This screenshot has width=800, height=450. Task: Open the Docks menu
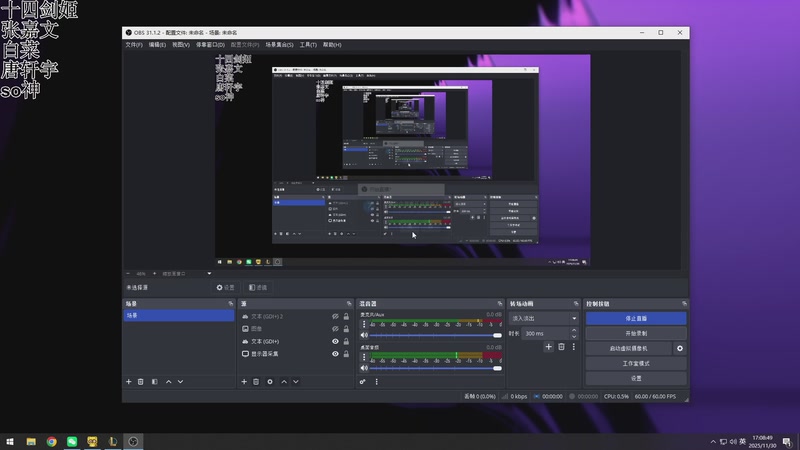(x=210, y=45)
